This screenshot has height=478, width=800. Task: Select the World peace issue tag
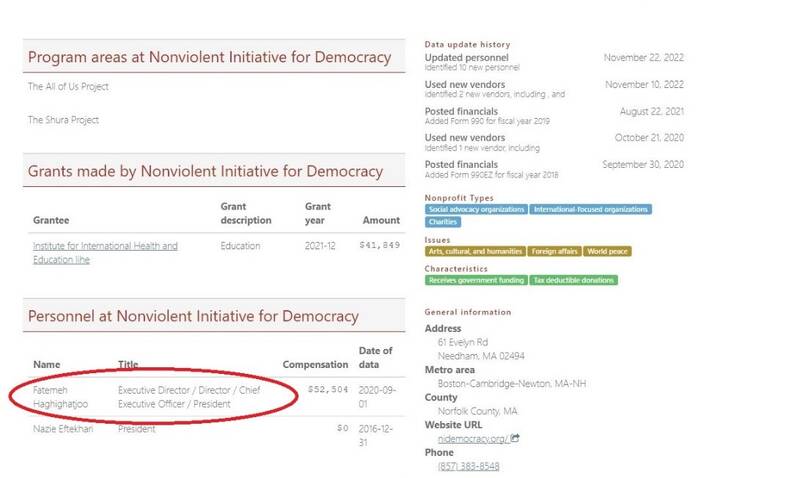pyautogui.click(x=609, y=251)
